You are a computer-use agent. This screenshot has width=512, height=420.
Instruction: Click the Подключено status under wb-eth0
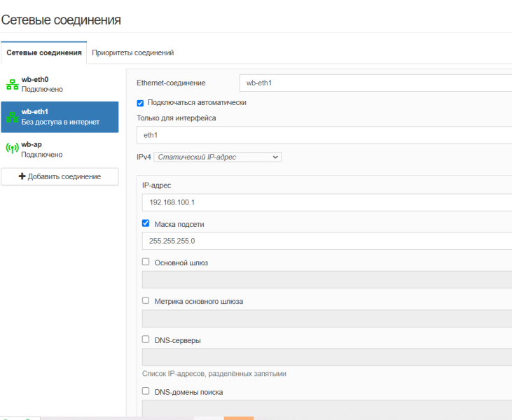click(x=42, y=89)
